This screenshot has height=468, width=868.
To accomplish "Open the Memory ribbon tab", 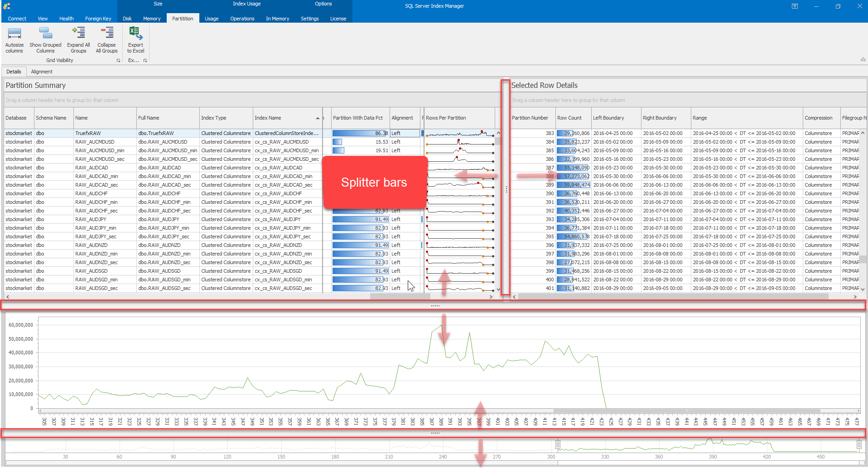I will [152, 19].
